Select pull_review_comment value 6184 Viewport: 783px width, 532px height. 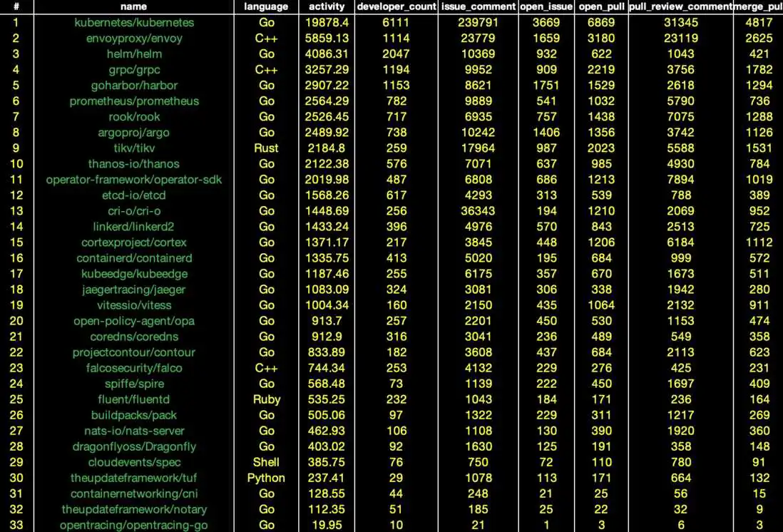tap(680, 242)
